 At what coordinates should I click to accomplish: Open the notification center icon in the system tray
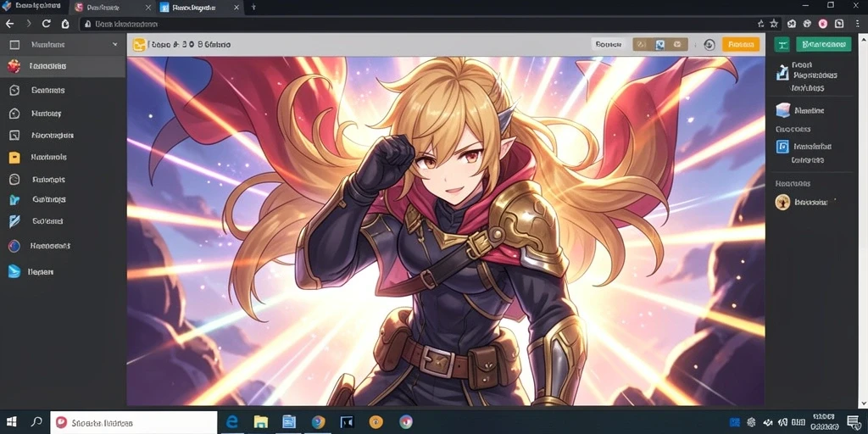(854, 423)
